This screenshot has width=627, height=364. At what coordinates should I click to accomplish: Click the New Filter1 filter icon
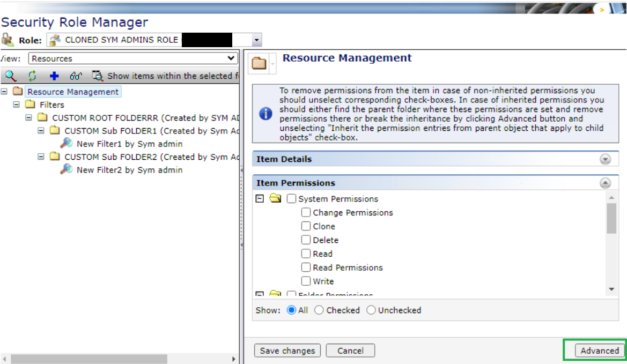tap(67, 143)
